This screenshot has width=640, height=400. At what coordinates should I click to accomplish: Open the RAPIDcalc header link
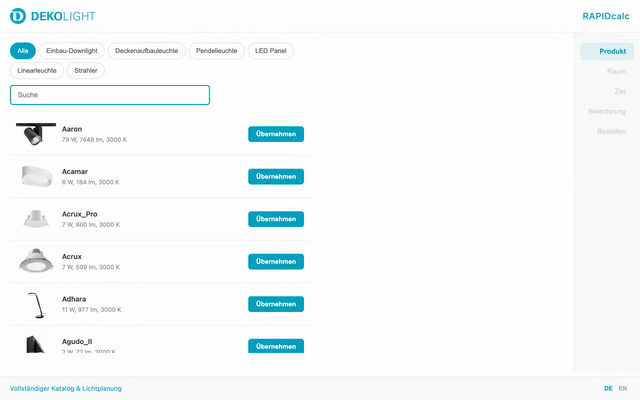click(x=606, y=16)
